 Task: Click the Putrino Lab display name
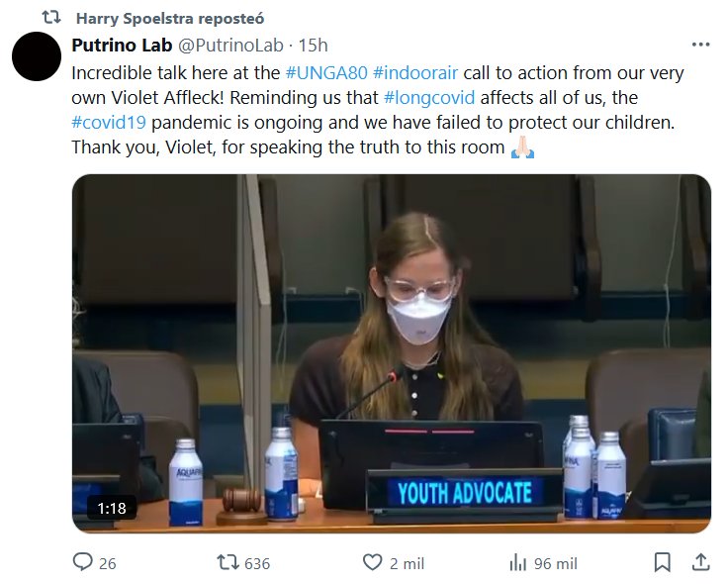(122, 46)
